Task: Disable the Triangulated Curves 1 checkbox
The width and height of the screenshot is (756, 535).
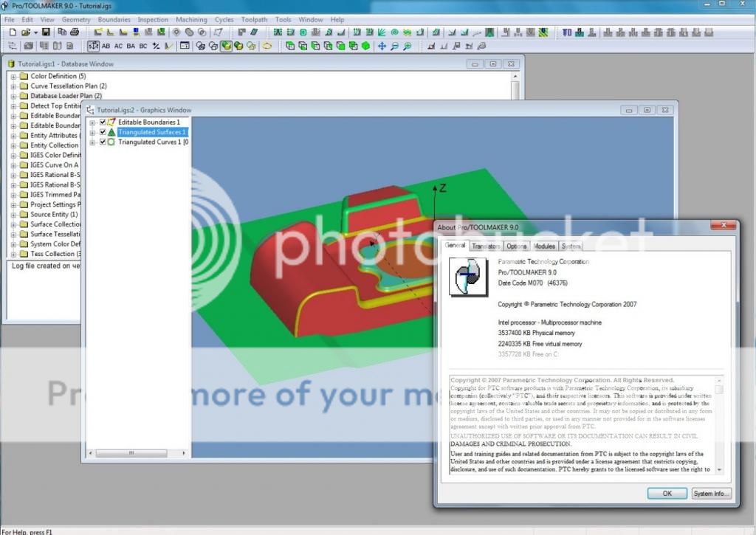Action: click(103, 142)
